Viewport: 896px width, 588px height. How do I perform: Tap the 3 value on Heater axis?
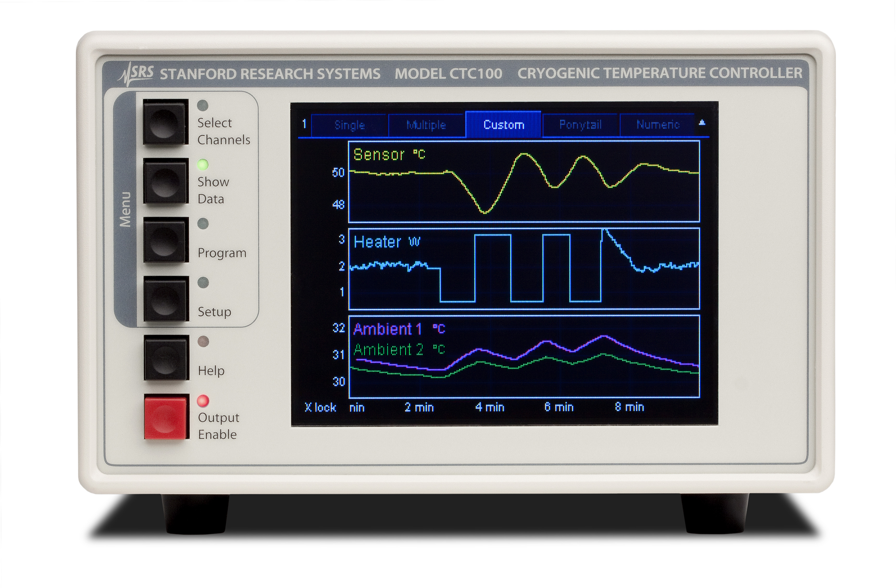(x=342, y=239)
